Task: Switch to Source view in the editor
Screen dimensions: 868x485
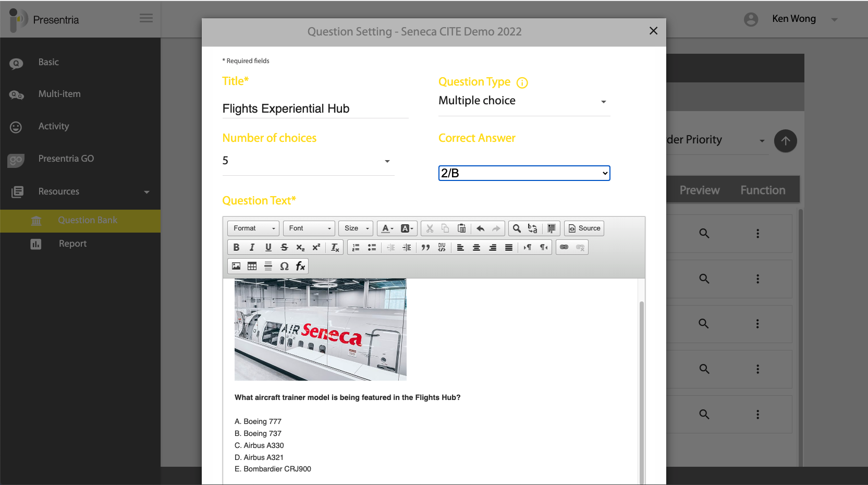Action: (x=584, y=228)
